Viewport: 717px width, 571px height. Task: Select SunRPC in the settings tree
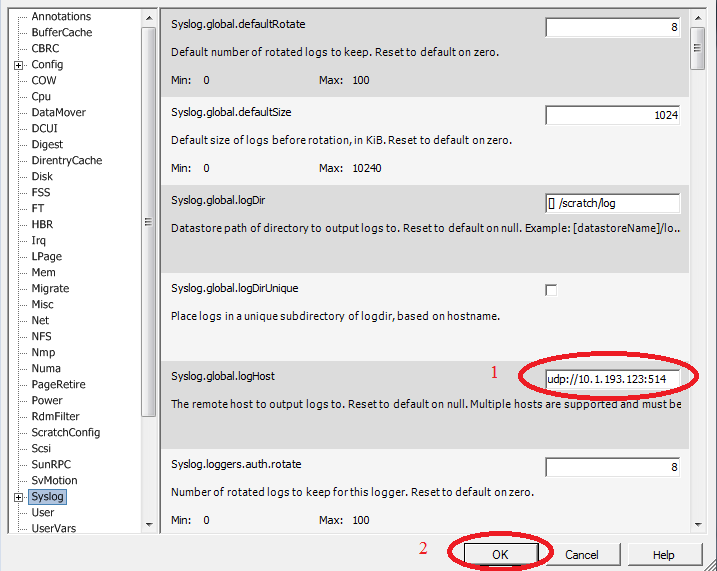click(51, 464)
